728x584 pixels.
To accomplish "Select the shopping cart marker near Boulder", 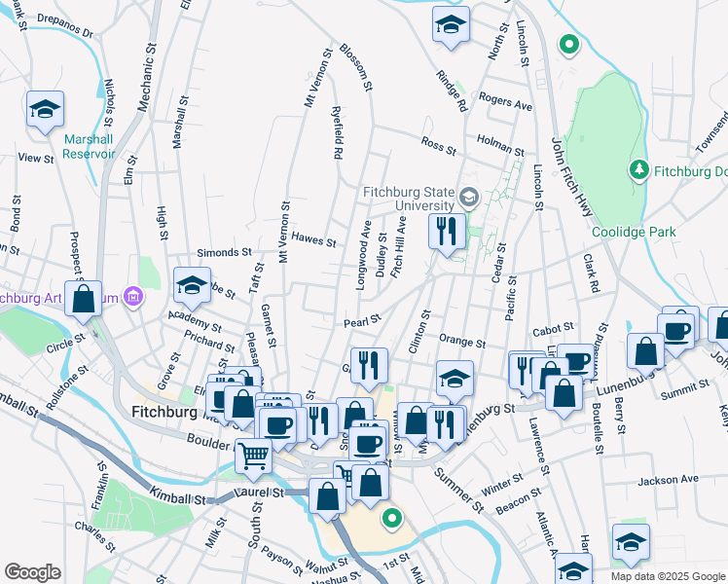I will point(253,454).
